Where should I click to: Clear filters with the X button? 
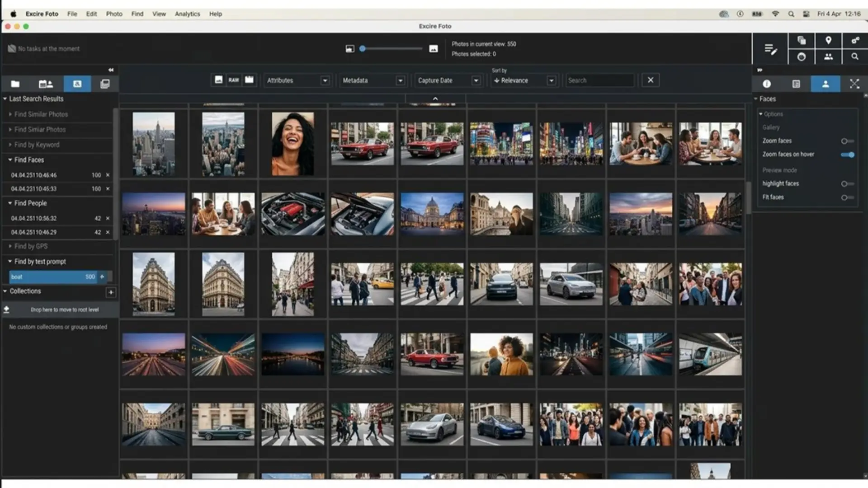[x=650, y=80]
